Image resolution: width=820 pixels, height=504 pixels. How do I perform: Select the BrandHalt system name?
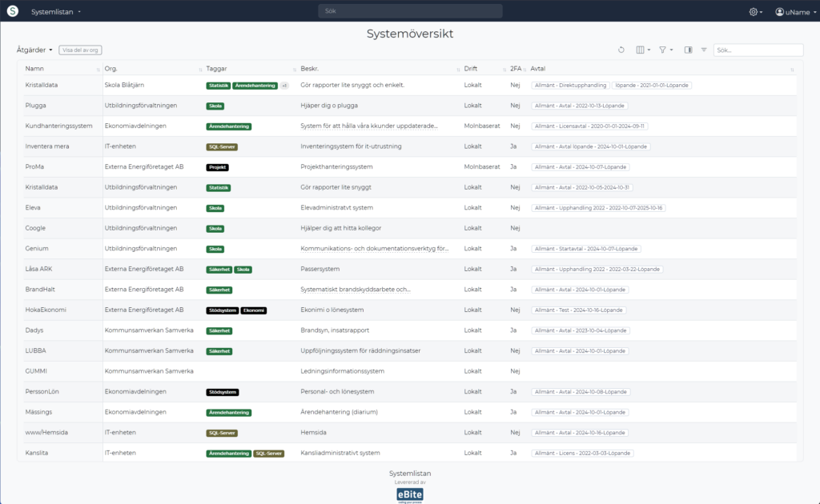pyautogui.click(x=40, y=290)
